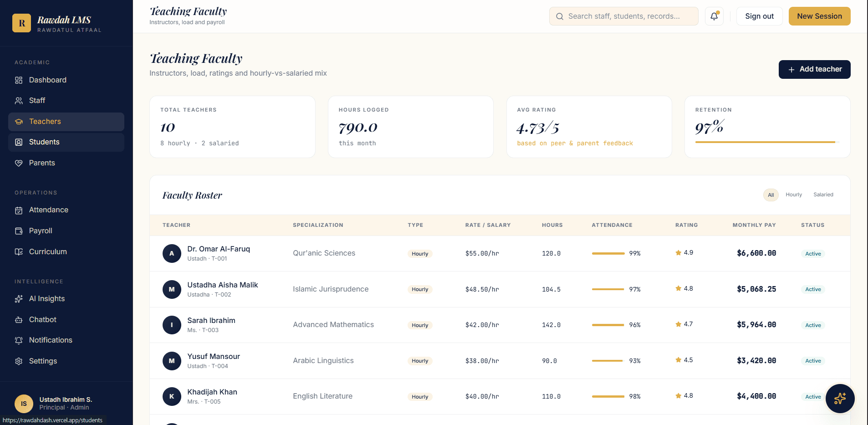Click the Hourly badge for Sarah Ibrahim
Screen dimensions: 868x425
click(420, 325)
